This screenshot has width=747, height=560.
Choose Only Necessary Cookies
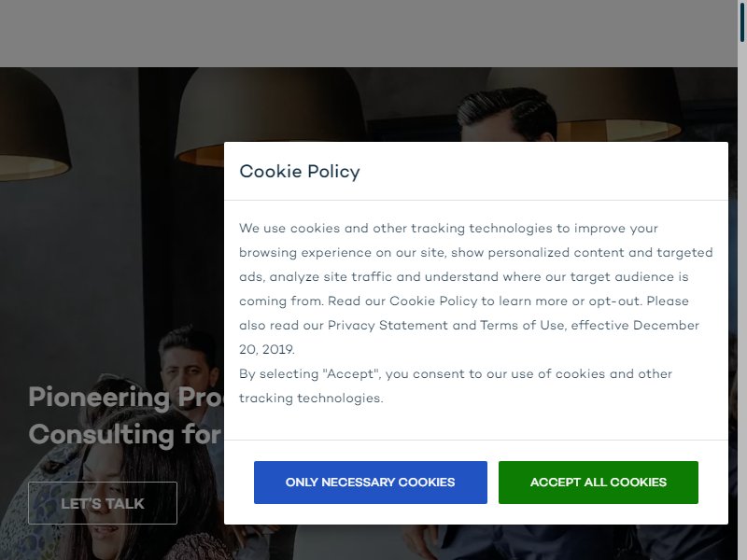click(370, 482)
